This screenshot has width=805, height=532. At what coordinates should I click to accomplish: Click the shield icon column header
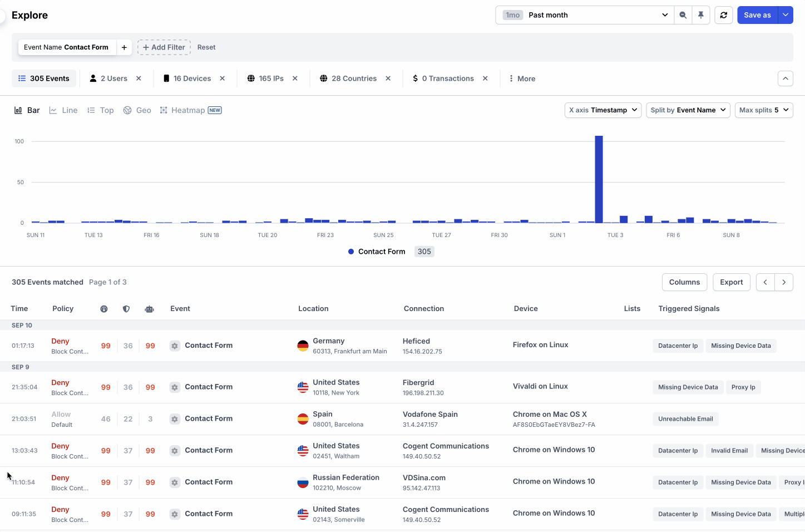[126, 309]
